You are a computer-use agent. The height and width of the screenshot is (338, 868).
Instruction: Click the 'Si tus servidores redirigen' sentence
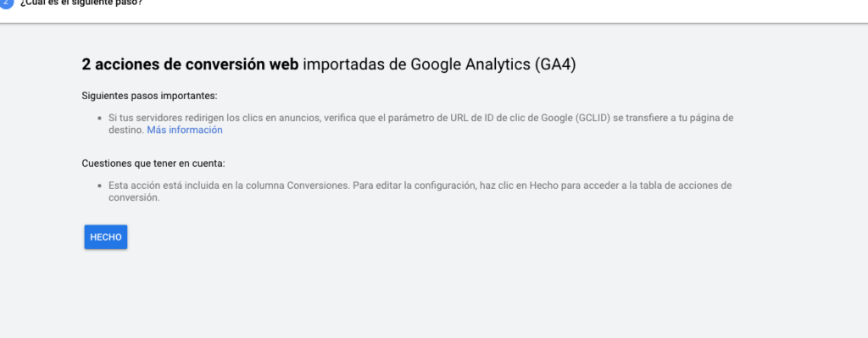click(x=420, y=124)
